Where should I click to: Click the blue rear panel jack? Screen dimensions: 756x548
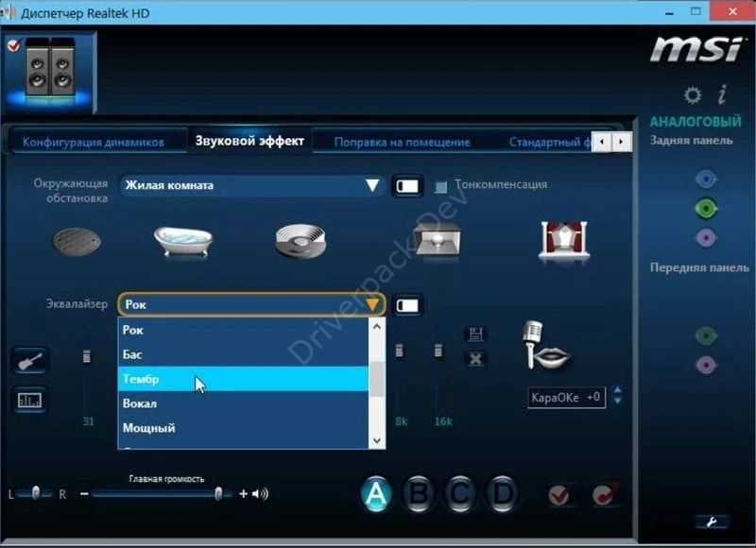706,180
